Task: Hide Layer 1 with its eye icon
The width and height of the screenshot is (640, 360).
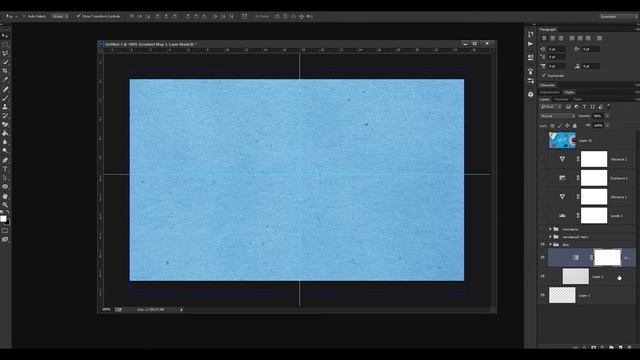Action: tap(542, 276)
